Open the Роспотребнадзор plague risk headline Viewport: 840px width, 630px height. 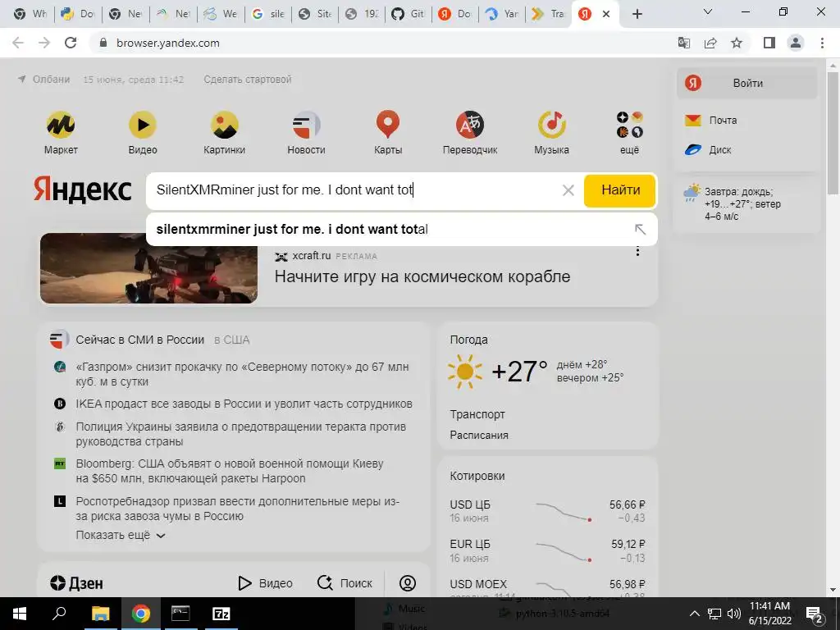coord(238,509)
